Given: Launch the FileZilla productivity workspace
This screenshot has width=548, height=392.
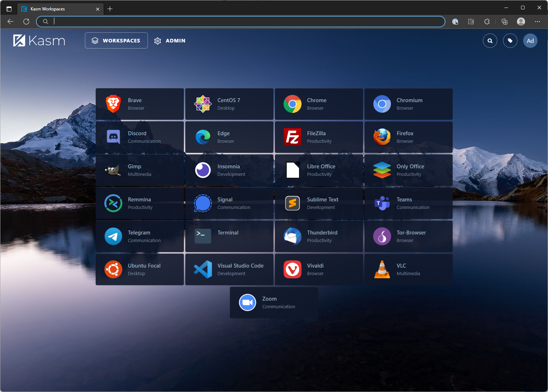Looking at the screenshot, I should (x=319, y=137).
